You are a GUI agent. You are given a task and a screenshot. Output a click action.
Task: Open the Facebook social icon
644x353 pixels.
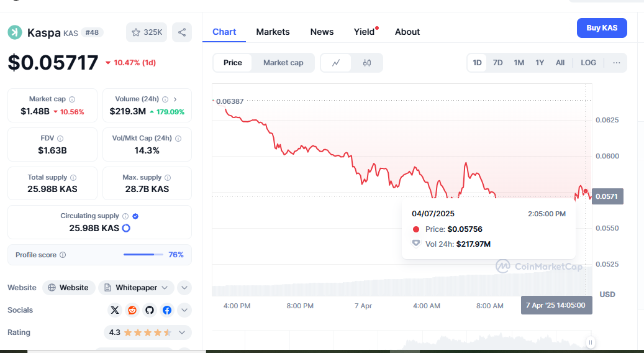[x=167, y=310]
